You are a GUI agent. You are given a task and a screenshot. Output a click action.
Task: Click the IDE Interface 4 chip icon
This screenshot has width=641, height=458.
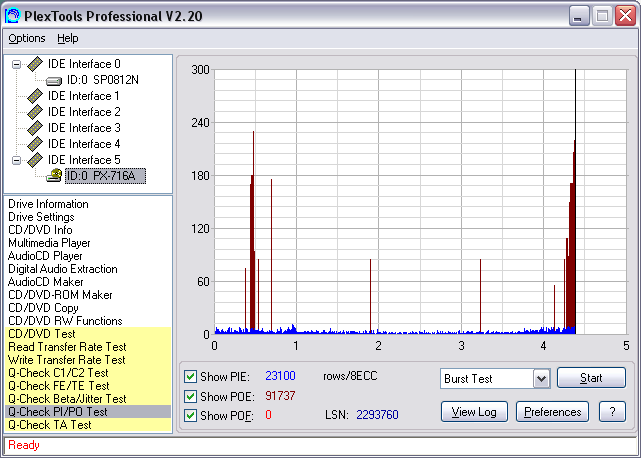click(35, 144)
